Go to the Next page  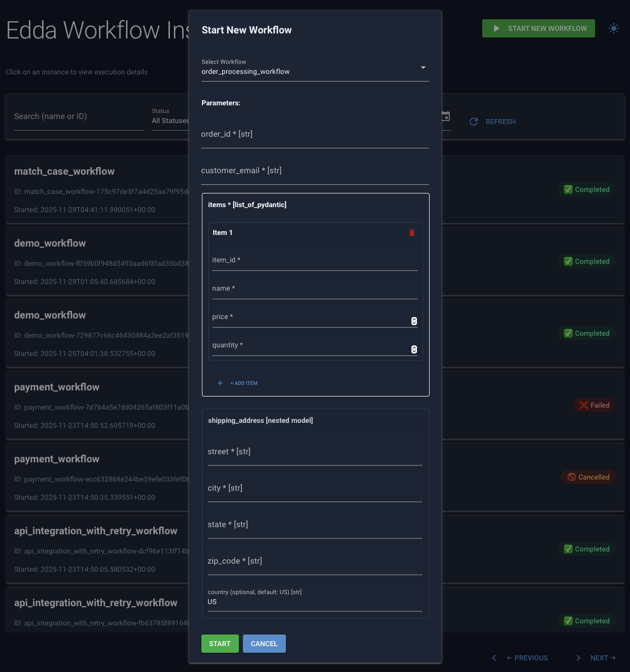click(x=602, y=658)
